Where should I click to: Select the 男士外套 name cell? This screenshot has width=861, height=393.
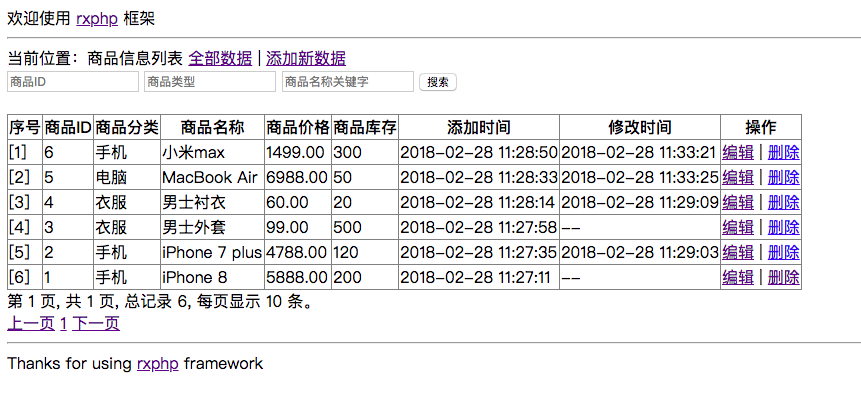tap(213, 227)
